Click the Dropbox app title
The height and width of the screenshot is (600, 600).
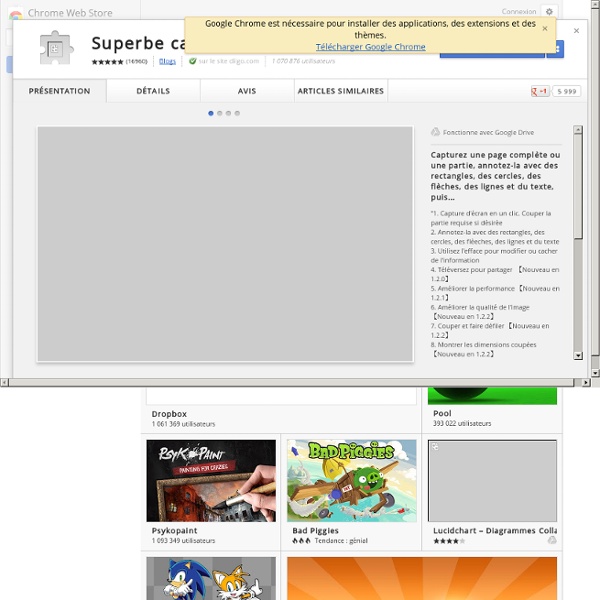[x=169, y=414]
